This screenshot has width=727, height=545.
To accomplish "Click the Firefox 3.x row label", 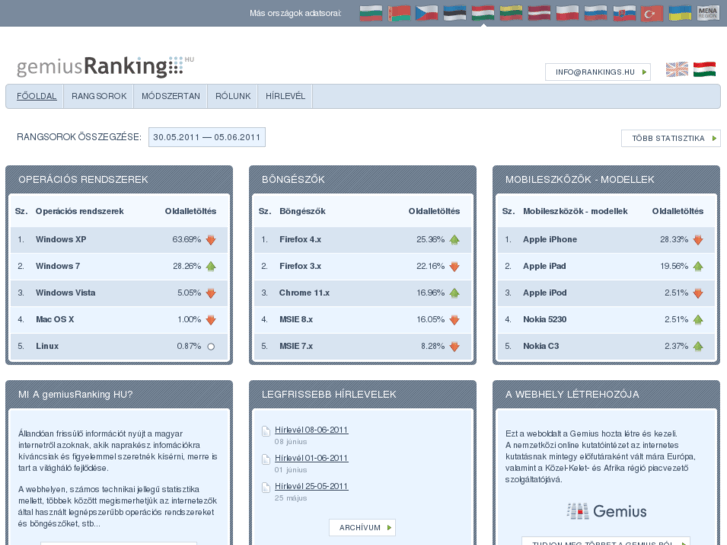I will (x=300, y=266).
